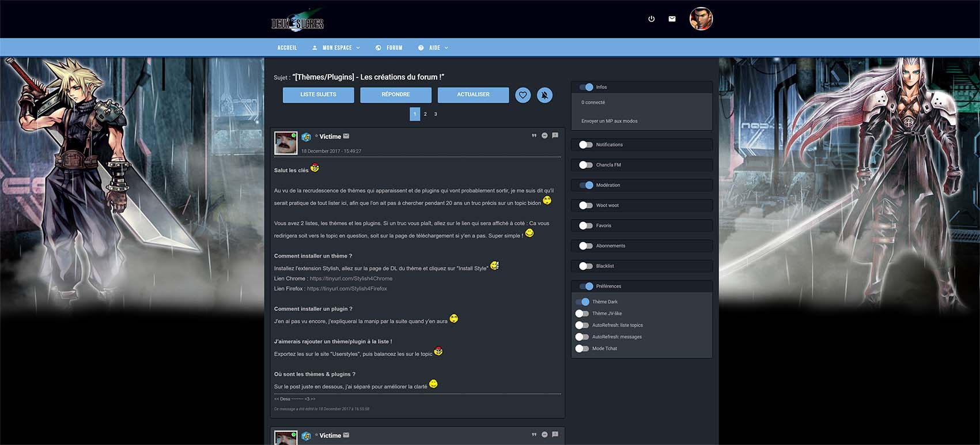
Task: Click the comment bubble icon on the second Victime post
Action: (x=555, y=435)
